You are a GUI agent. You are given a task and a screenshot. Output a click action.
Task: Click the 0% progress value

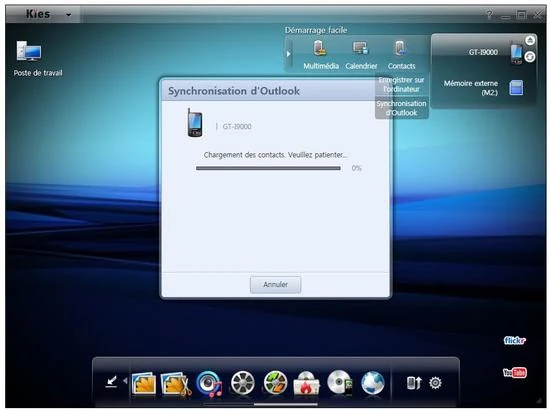click(356, 168)
